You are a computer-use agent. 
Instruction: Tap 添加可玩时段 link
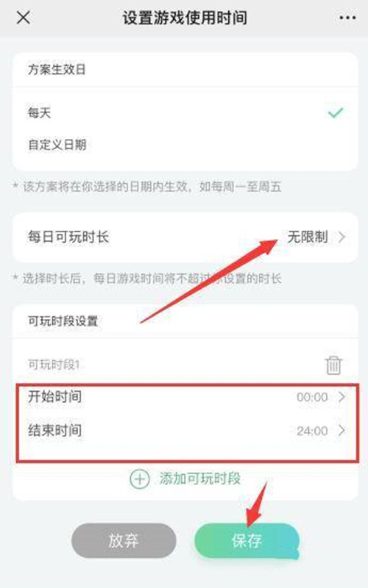click(200, 479)
